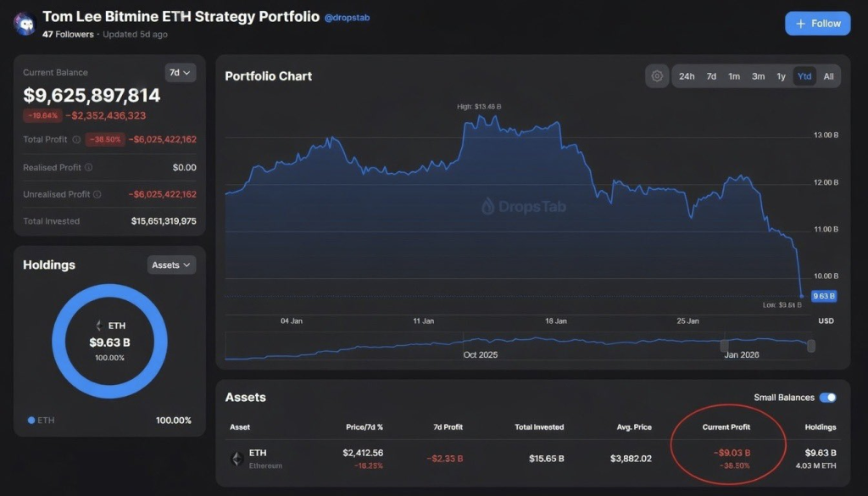Click the Total Profit info icon

tap(76, 141)
